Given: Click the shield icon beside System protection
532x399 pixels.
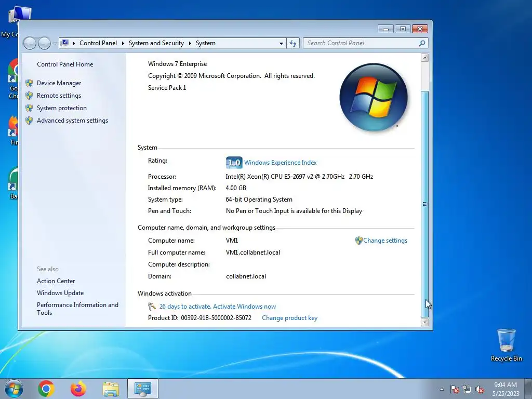Looking at the screenshot, I should [x=29, y=108].
